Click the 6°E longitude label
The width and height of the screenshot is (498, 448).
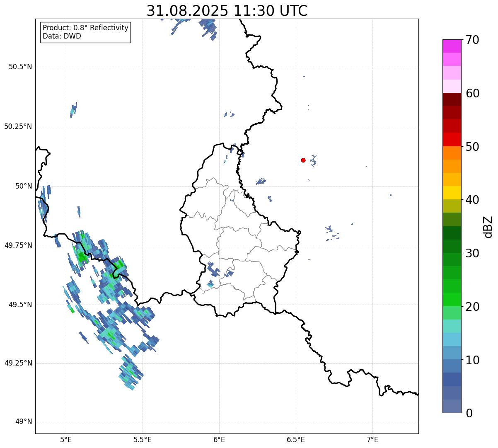(x=219, y=439)
